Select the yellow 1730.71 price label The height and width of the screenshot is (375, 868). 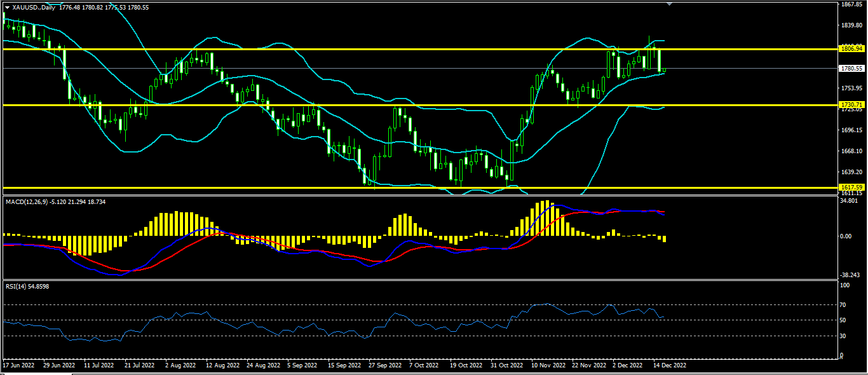pos(851,104)
